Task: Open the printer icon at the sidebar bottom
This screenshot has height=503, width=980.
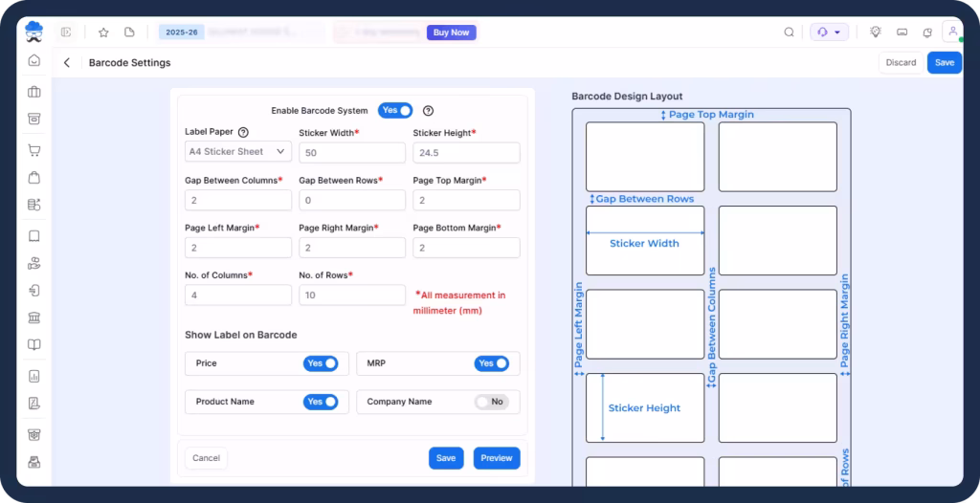Action: pos(34,463)
